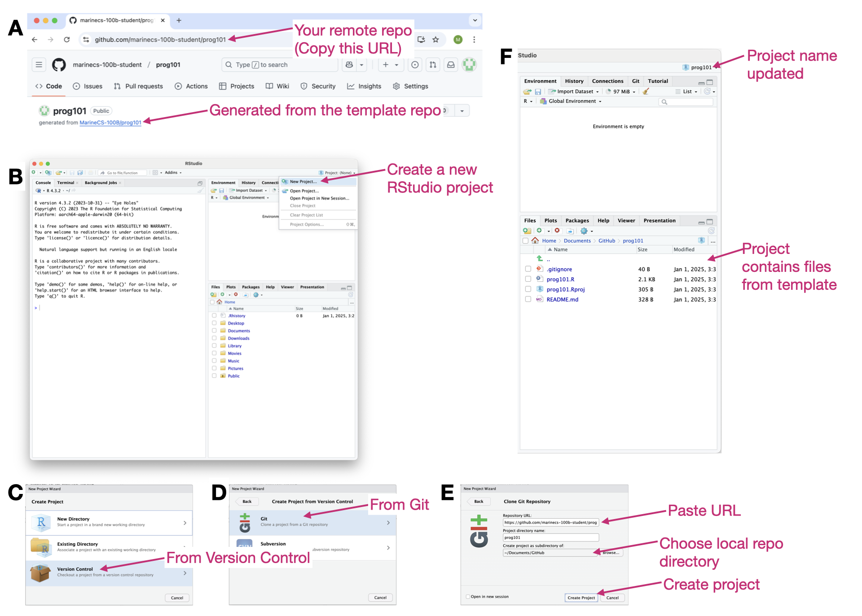Click the green up-directory arrow in panel F
The height and width of the screenshot is (616, 862).
540,258
